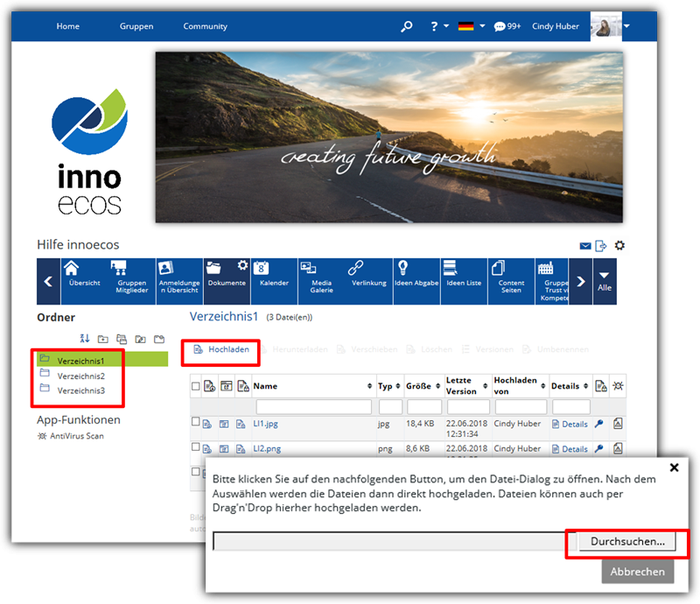Check the checkbox for LI1.jpg
Image resolution: width=700 pixels, height=604 pixels.
pyautogui.click(x=196, y=422)
